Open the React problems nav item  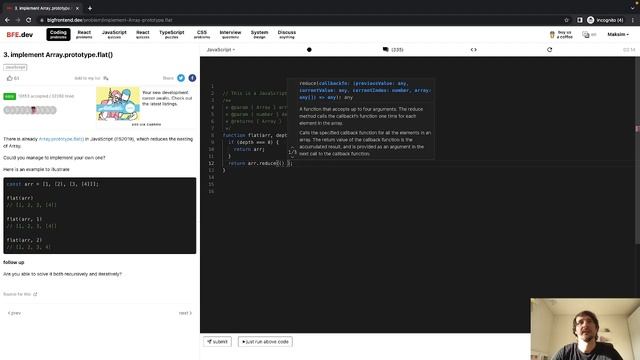84,34
